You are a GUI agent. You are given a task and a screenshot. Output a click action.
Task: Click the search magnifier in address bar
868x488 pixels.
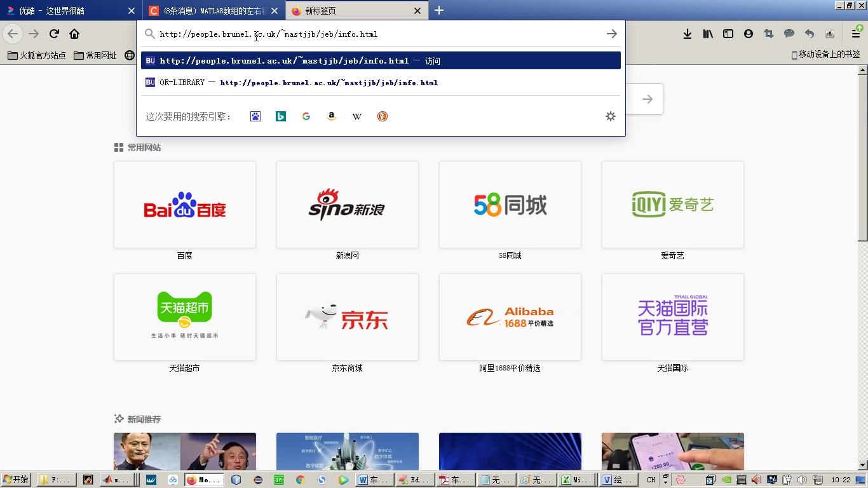click(x=149, y=34)
